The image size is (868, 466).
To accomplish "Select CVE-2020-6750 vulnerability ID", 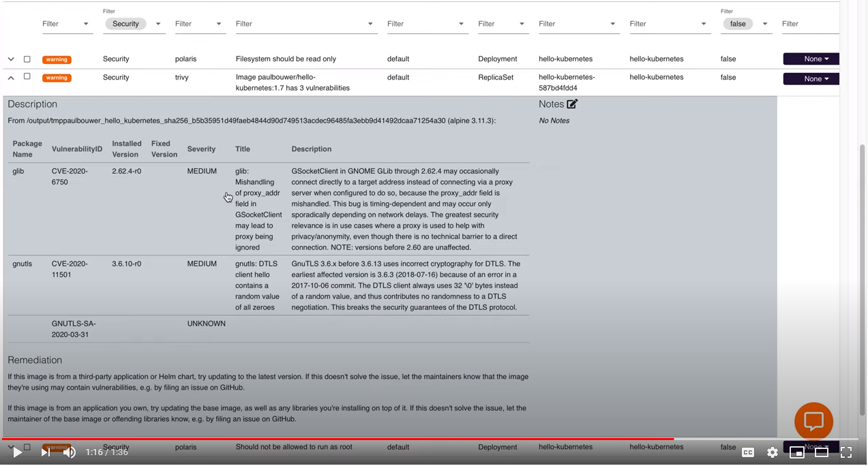I will coord(70,176).
